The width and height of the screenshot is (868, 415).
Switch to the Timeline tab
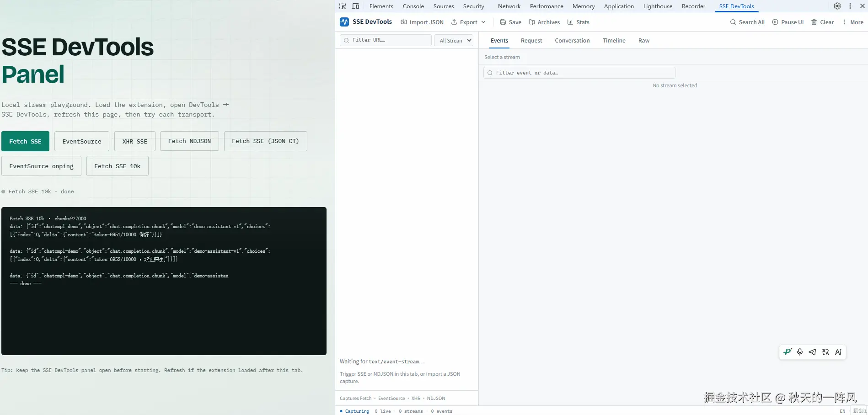pyautogui.click(x=614, y=41)
